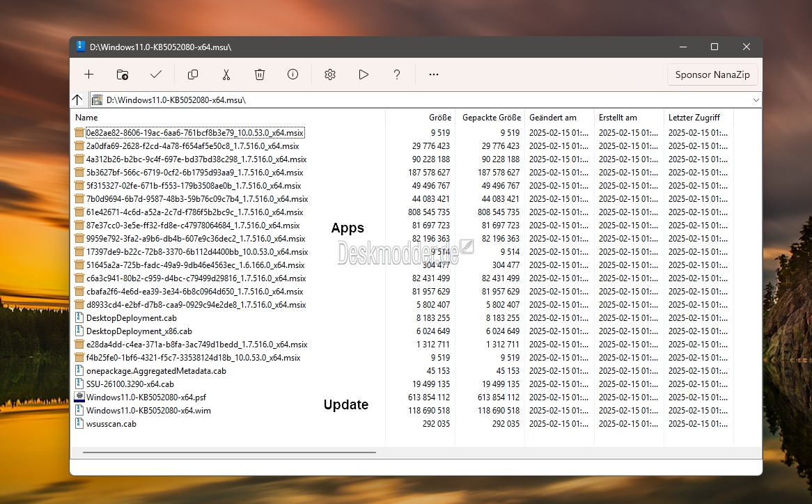
Task: Click last access date of DesktopDeployment.cab row
Action: tap(698, 317)
